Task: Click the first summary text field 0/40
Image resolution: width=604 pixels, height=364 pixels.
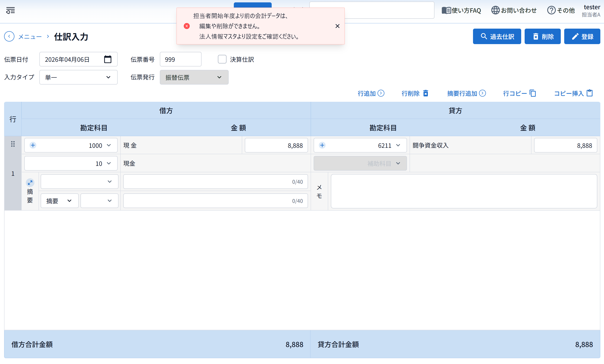Action: [216, 182]
